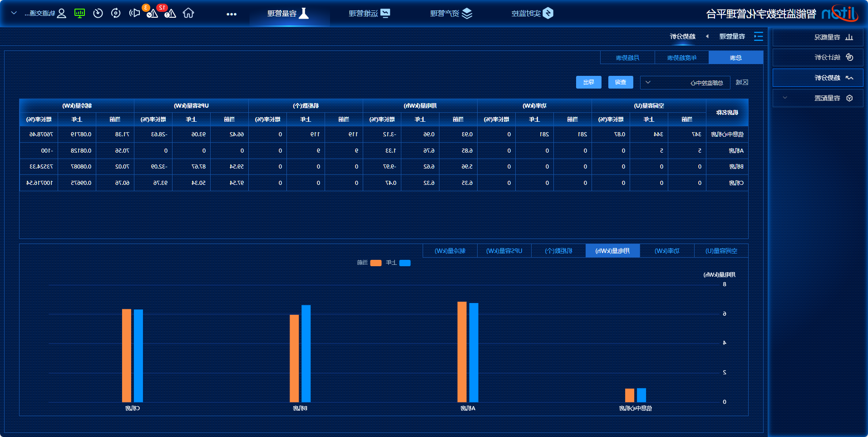This screenshot has height=437, width=868.
Task: Expand the 容量配置 sidebar item
Action: (x=818, y=98)
